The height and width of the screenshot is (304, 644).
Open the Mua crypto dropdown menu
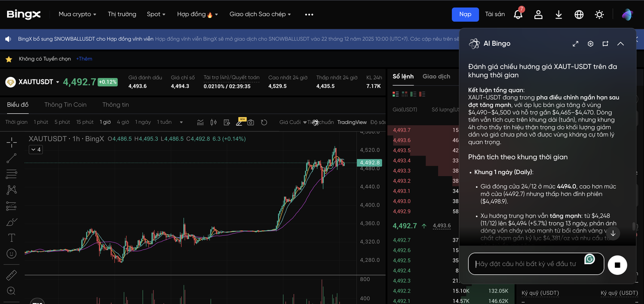[x=77, y=14]
